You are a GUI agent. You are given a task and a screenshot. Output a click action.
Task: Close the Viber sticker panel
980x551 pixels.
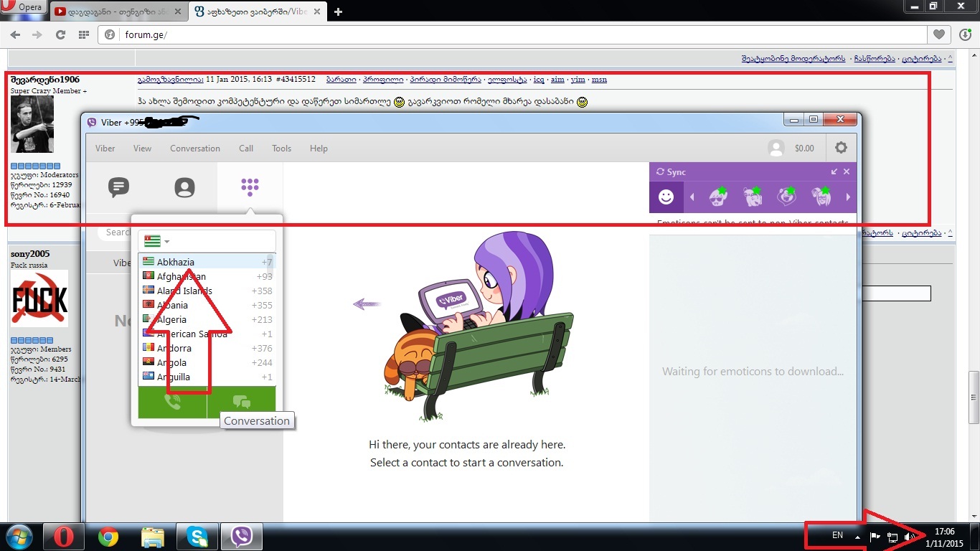tap(847, 171)
